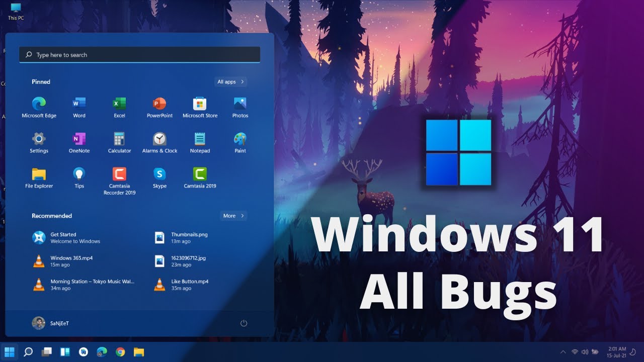Open Task View on the taskbar
The height and width of the screenshot is (362, 644).
point(47,351)
